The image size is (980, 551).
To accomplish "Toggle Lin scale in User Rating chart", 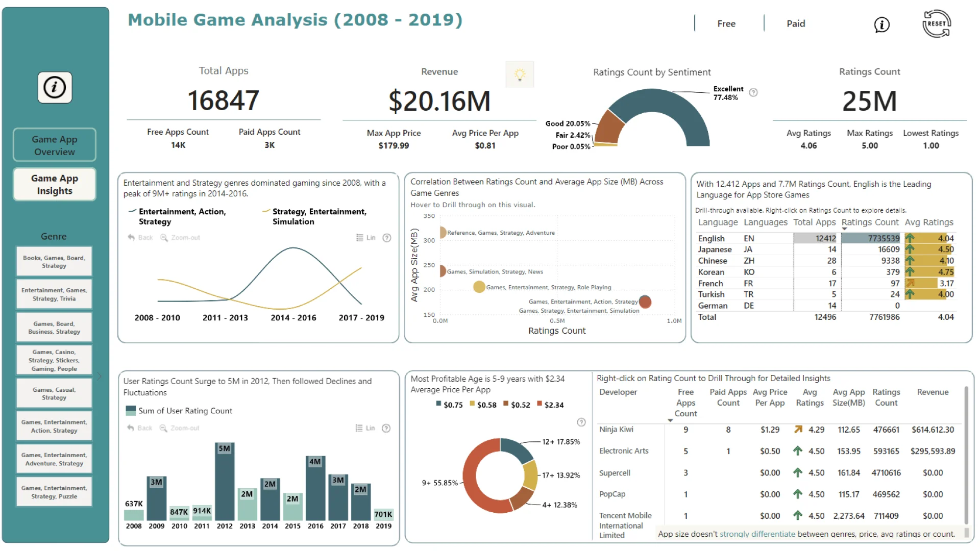I will (365, 428).
